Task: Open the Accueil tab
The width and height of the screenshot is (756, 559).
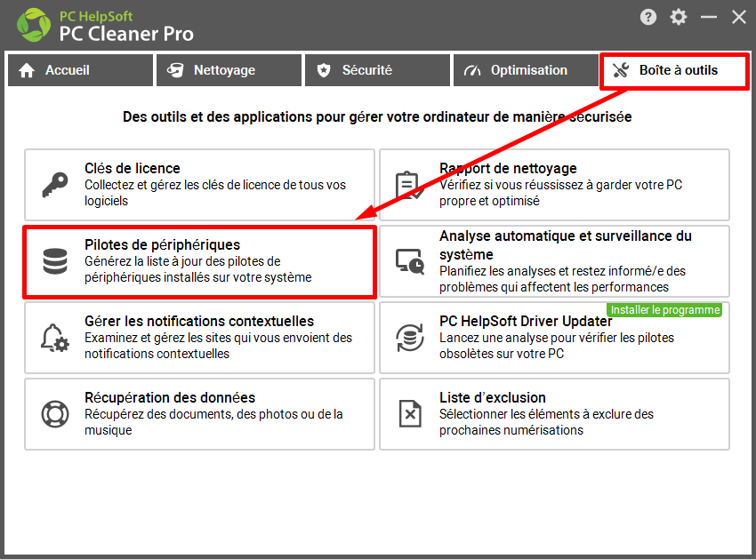Action: (81, 70)
